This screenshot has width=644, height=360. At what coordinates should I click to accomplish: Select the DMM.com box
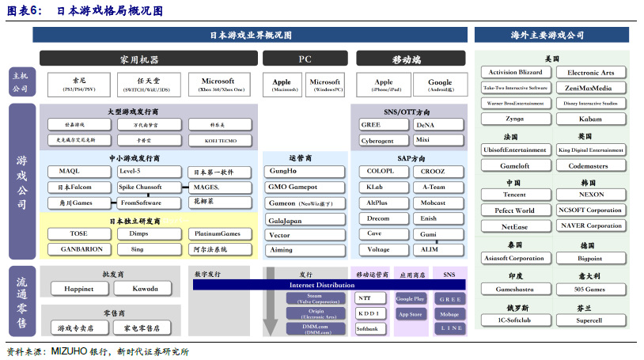click(316, 329)
